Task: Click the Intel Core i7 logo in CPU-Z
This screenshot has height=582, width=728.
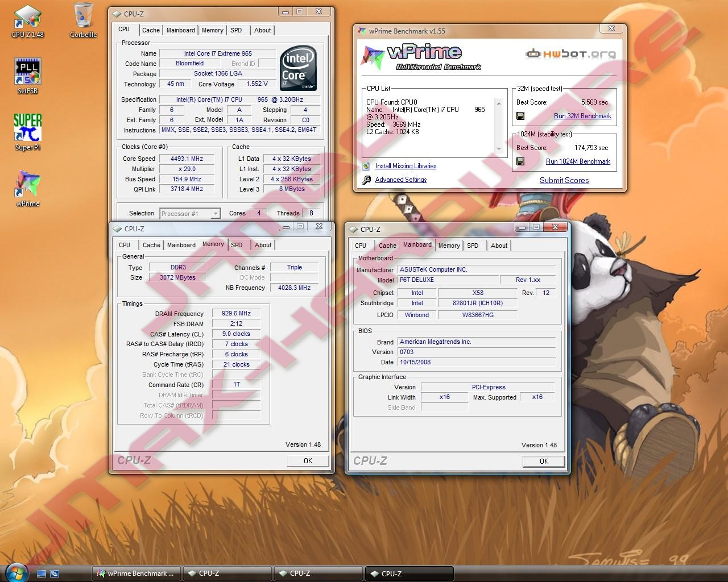Action: [299, 68]
